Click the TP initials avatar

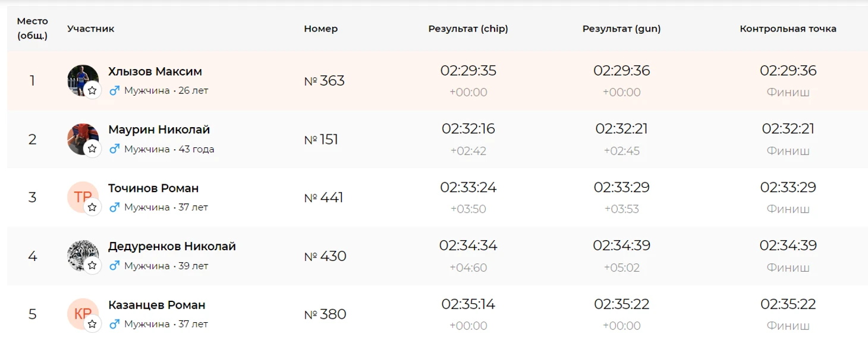tap(81, 195)
